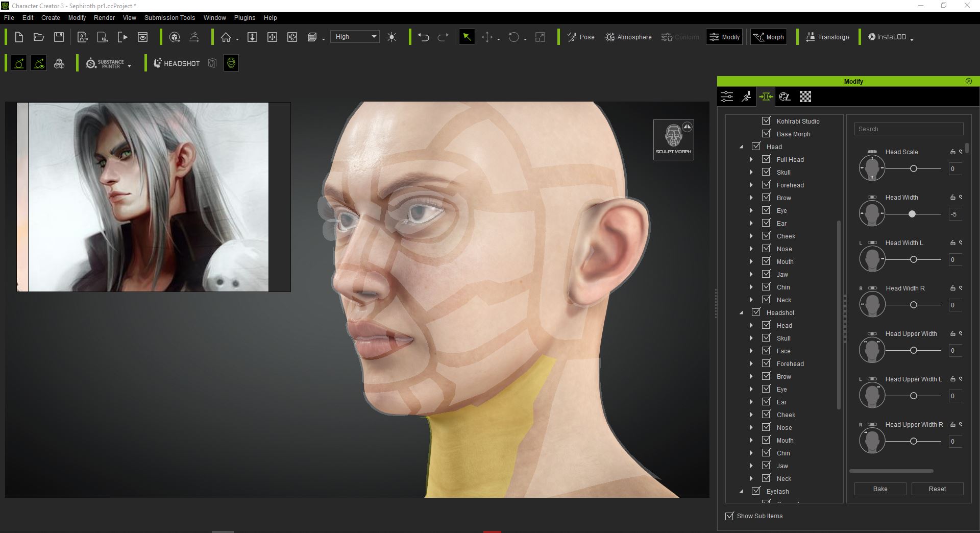Adjust the Head Scale slider
Viewport: 980px width, 533px height.
point(914,168)
